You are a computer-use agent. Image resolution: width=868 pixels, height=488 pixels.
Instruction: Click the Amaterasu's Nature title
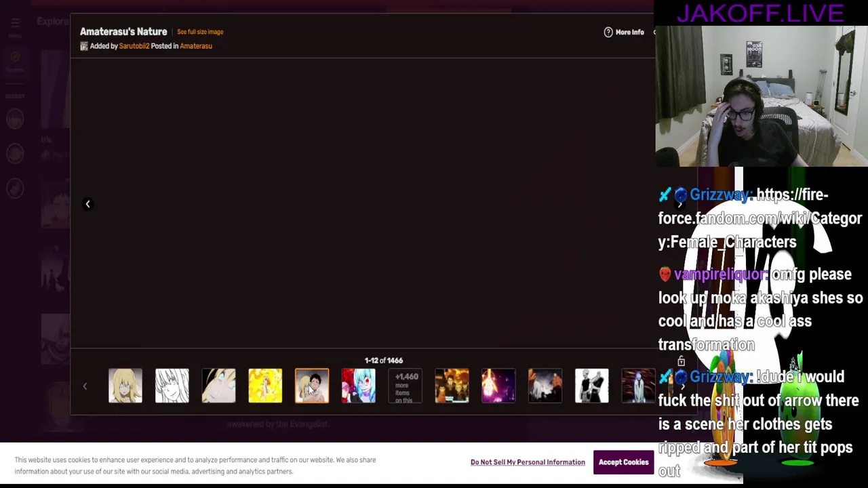coord(123,32)
